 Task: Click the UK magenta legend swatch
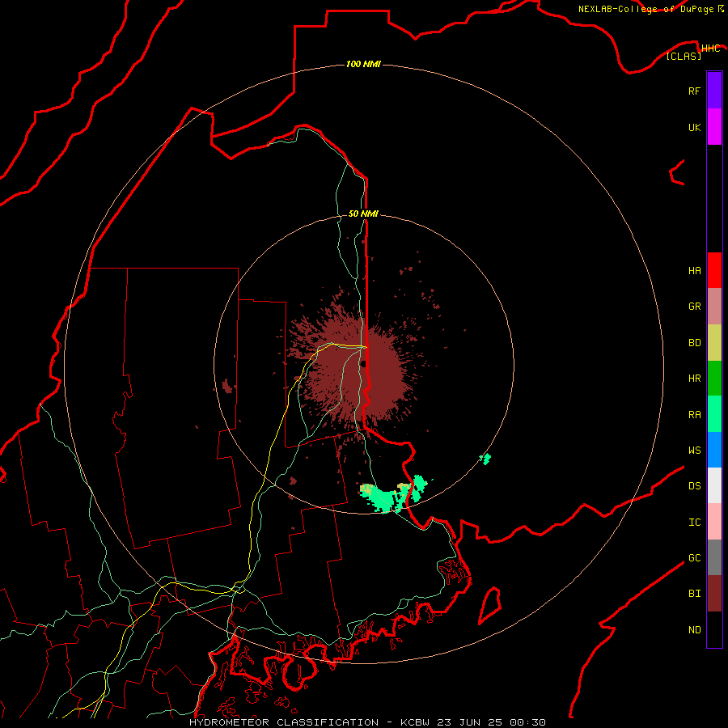(714, 127)
